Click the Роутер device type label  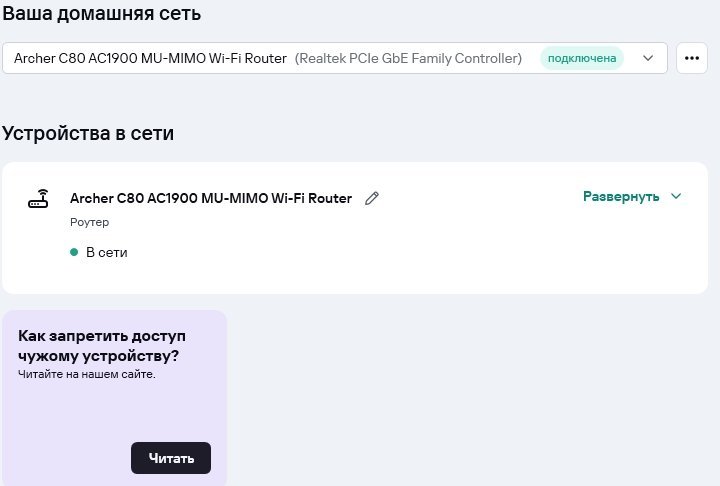point(90,222)
